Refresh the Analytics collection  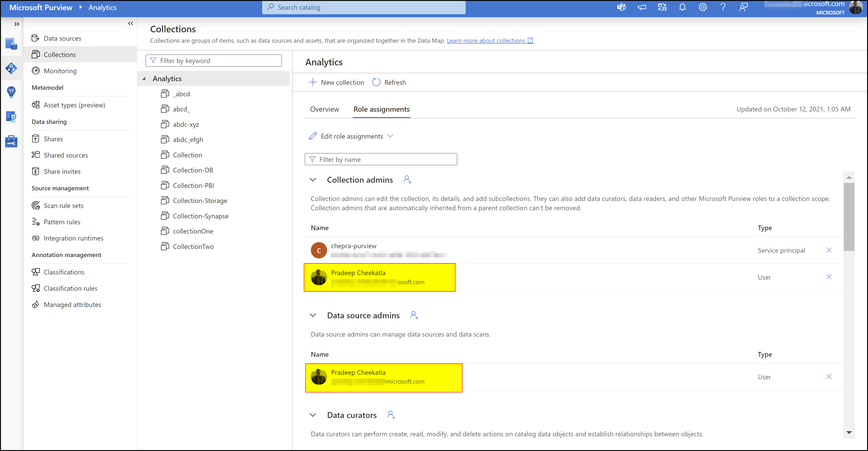pyautogui.click(x=389, y=82)
